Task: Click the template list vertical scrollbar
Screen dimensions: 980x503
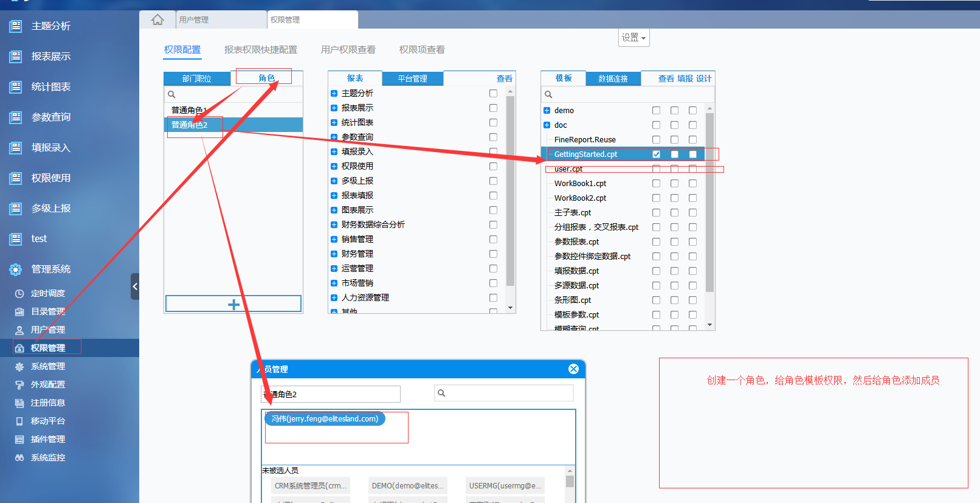Action: (x=709, y=202)
